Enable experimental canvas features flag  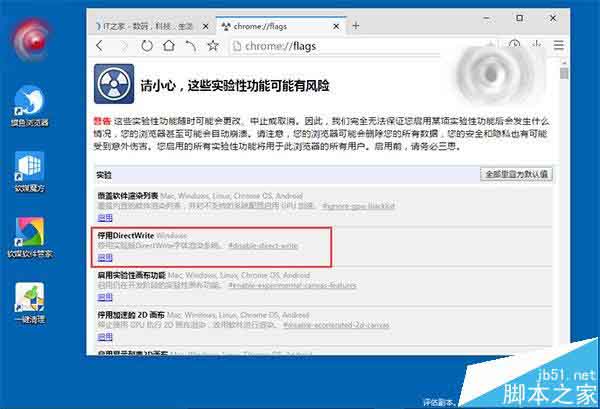pos(105,297)
